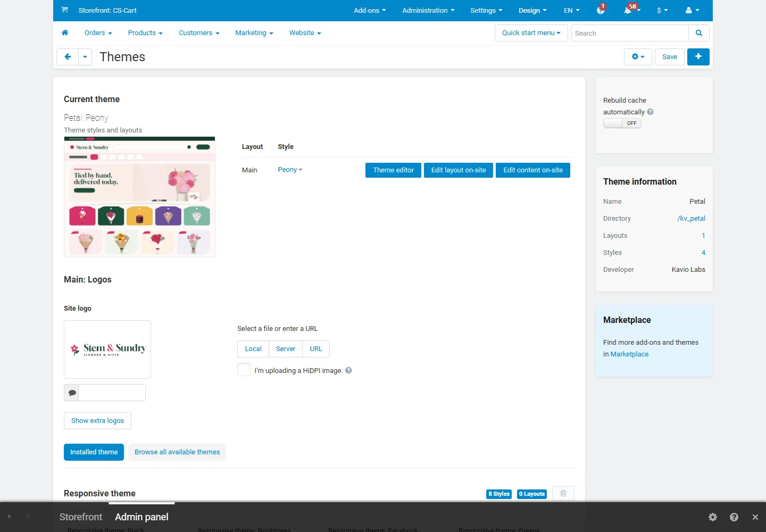The width and height of the screenshot is (766, 532).
Task: Switch to Browse all available themes tab
Action: pyautogui.click(x=177, y=452)
